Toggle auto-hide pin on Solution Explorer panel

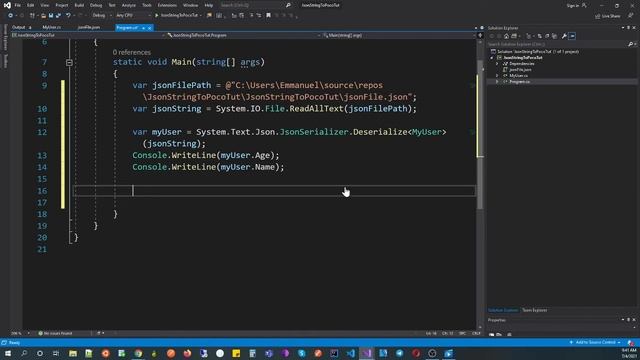[x=628, y=28]
